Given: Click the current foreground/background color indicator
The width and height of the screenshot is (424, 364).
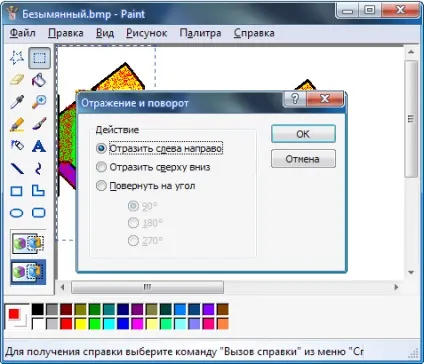Looking at the screenshot, I should [17, 317].
